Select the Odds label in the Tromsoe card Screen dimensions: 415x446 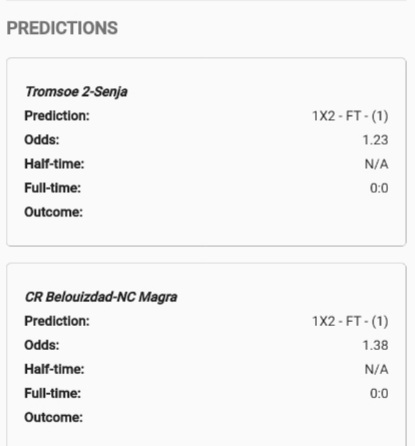pos(42,140)
